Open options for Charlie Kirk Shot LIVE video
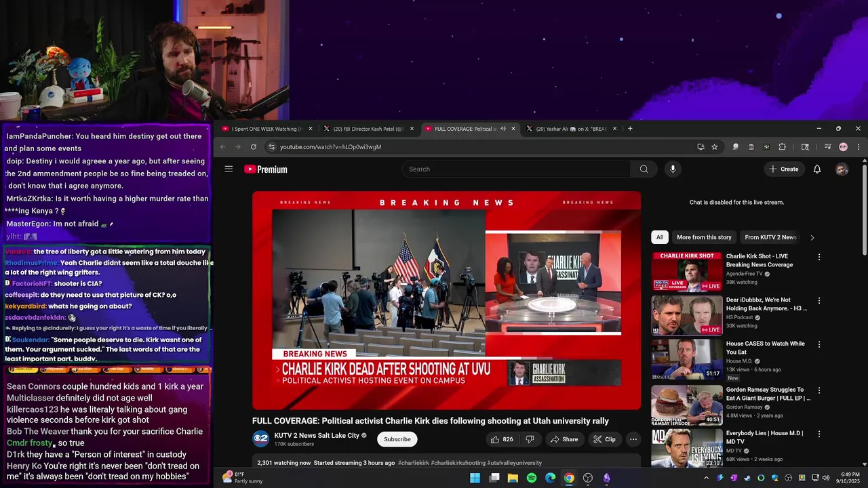Viewport: 868px width, 488px height. tap(819, 257)
